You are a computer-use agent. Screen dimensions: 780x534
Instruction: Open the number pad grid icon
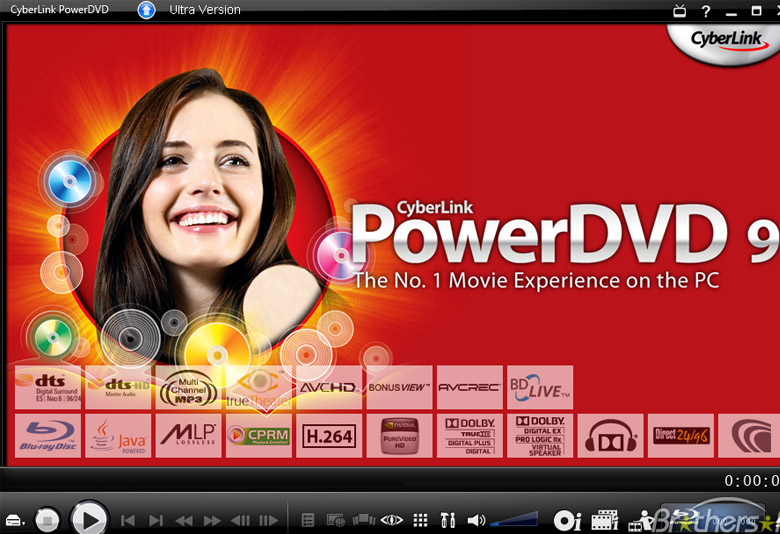point(420,520)
